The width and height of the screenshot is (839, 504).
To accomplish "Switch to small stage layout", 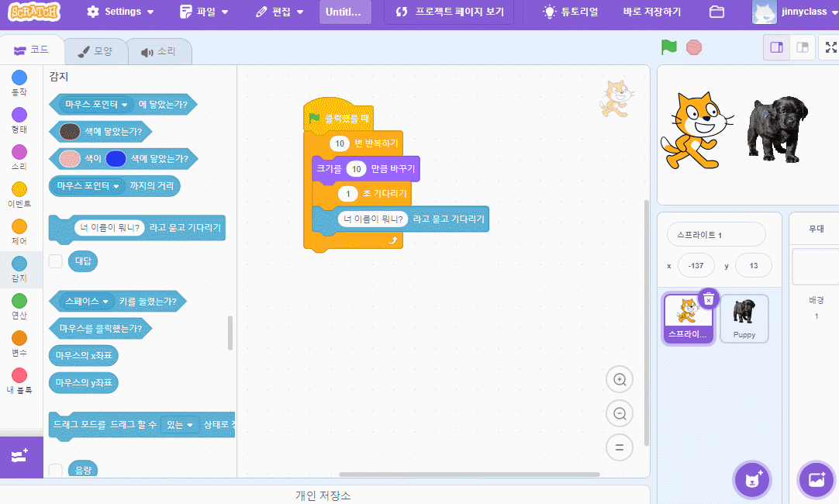I will pyautogui.click(x=776, y=47).
